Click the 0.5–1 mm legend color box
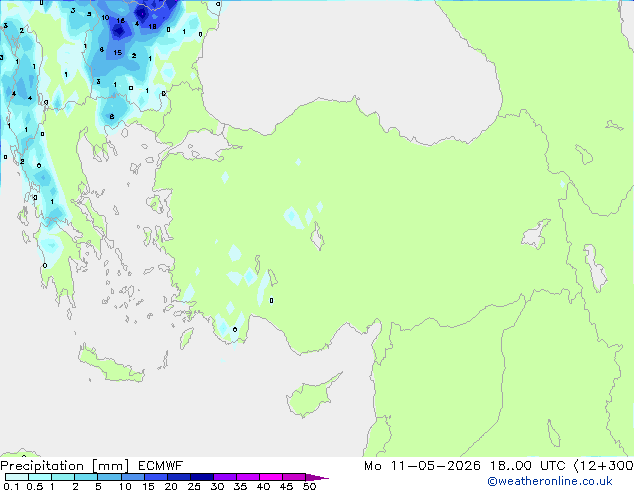 click(x=40, y=477)
